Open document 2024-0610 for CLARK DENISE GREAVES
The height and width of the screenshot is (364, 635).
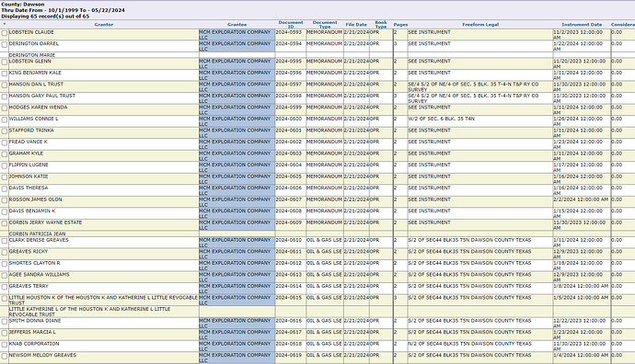[x=288, y=240]
